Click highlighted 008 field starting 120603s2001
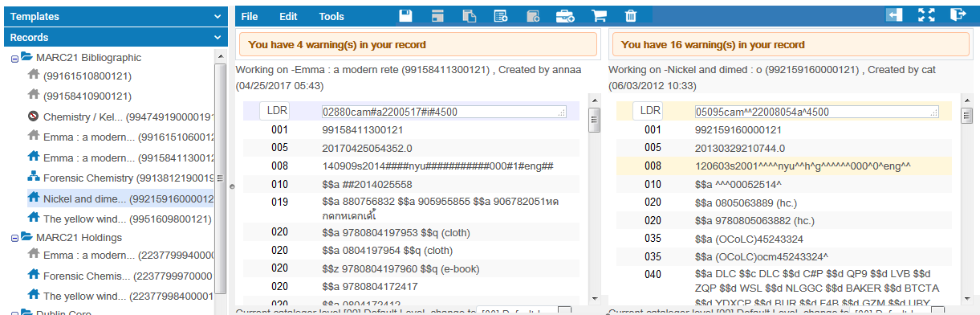Screen dimensions: 980x315 [x=803, y=166]
